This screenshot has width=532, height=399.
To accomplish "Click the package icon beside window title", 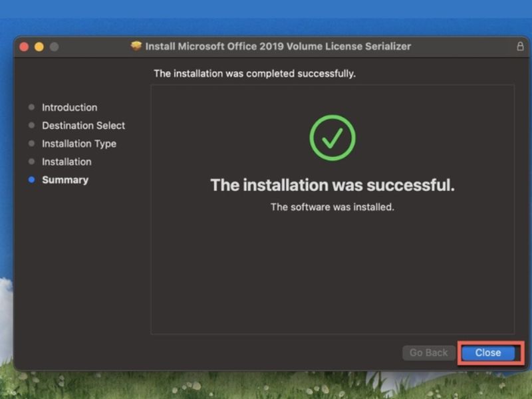I will click(136, 46).
